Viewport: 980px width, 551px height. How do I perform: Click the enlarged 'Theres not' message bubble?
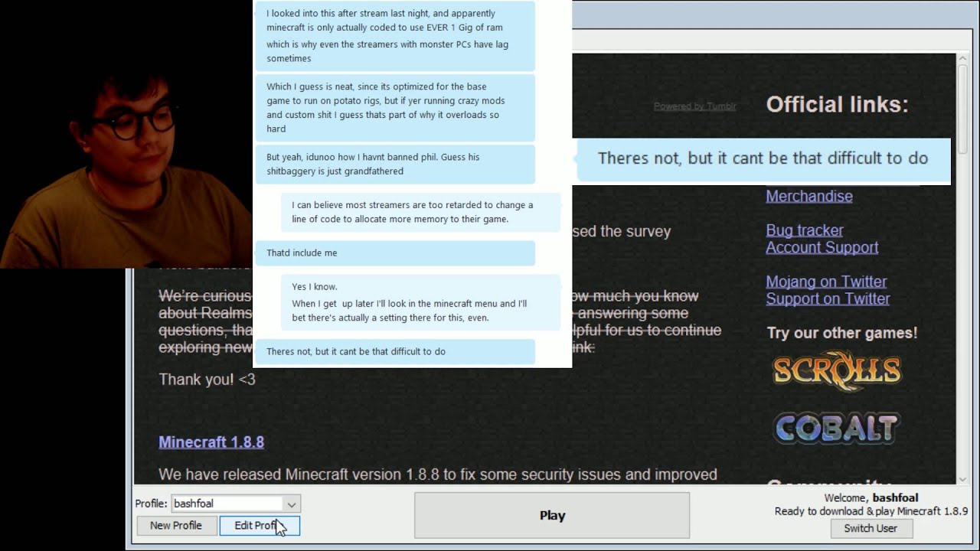(763, 158)
